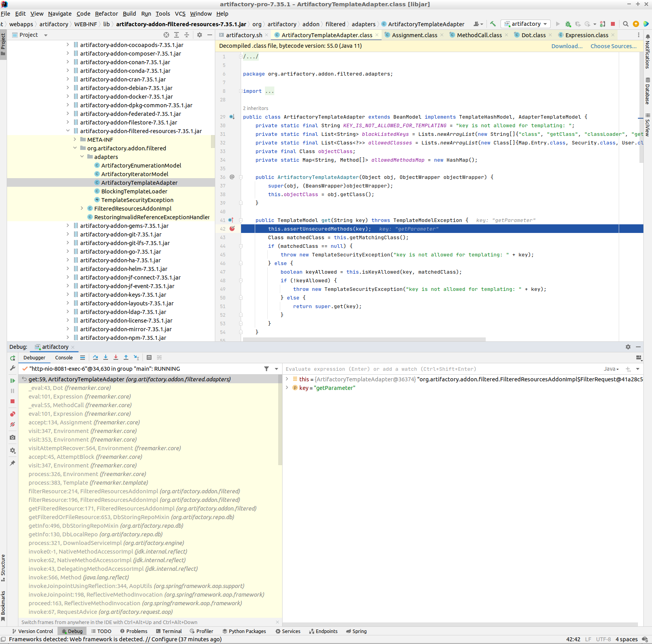Click the Download... link

pos(567,46)
